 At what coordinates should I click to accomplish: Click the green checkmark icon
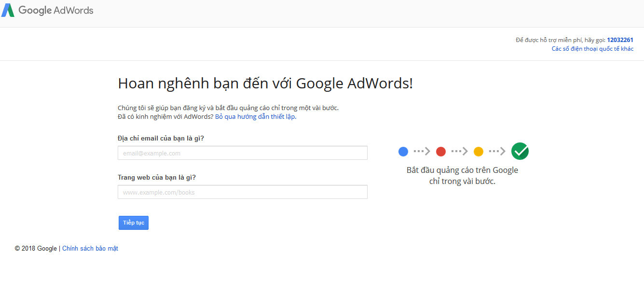520,151
